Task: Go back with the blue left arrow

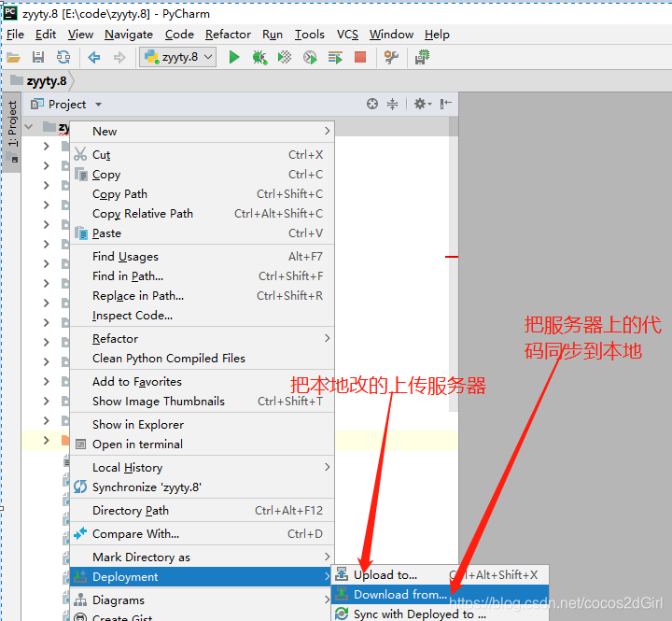Action: [94, 57]
